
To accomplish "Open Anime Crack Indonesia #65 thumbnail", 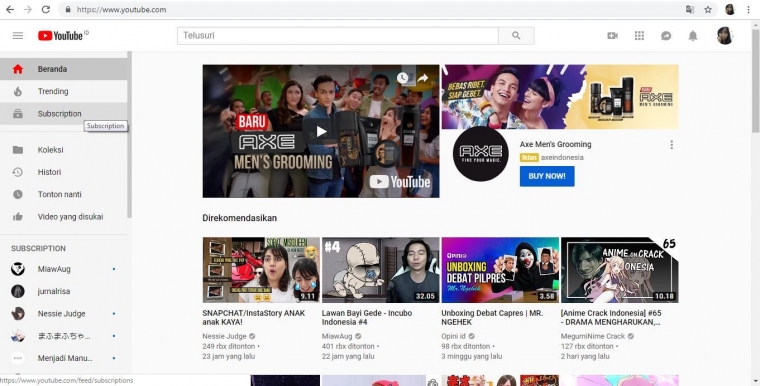I will tap(619, 270).
